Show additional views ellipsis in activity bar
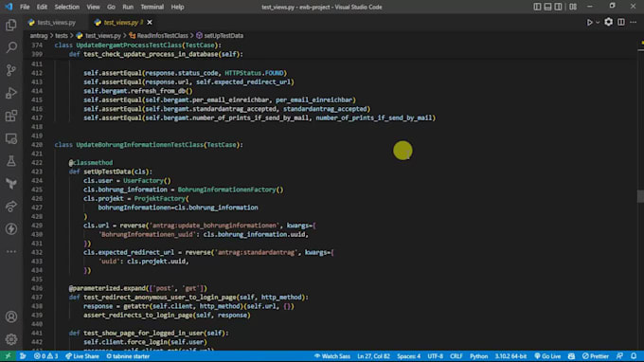This screenshot has height=362, width=644. click(11, 251)
